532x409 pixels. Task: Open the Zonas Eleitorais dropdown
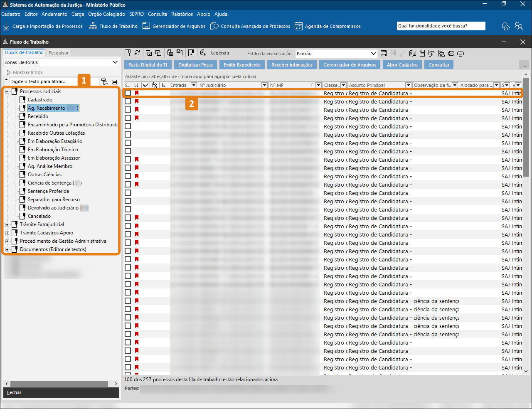point(115,62)
